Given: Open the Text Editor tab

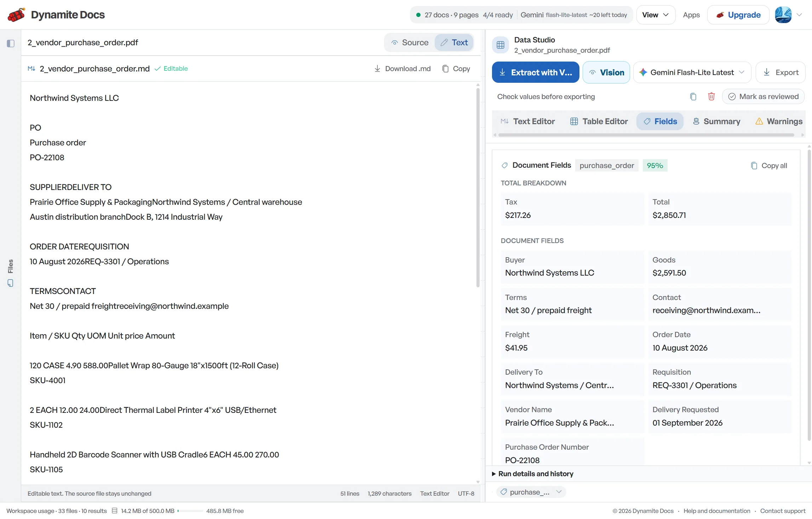Looking at the screenshot, I should [528, 121].
